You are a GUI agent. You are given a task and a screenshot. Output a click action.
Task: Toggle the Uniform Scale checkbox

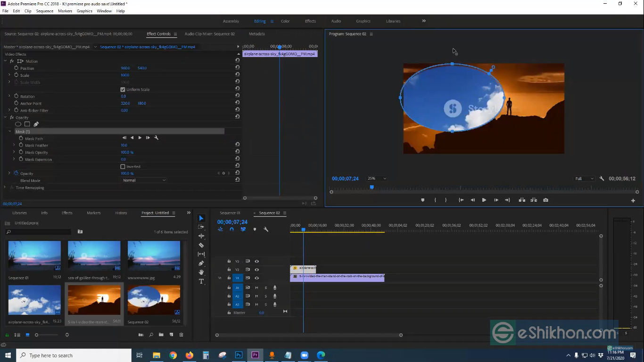pyautogui.click(x=123, y=90)
